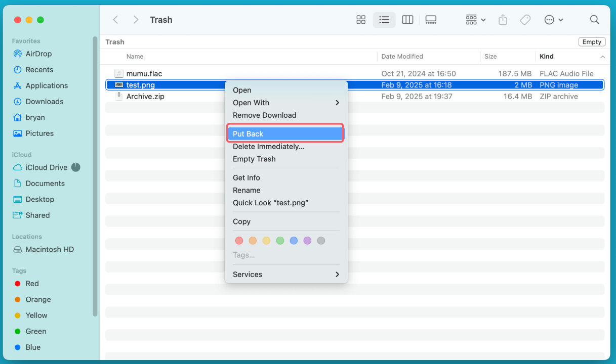This screenshot has height=364, width=616.
Task: Select the Downloads sidebar item
Action: pyautogui.click(x=44, y=101)
